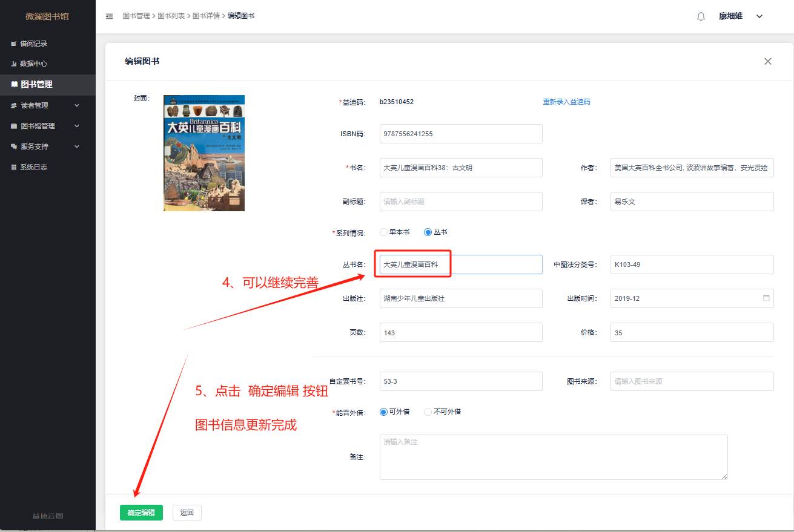Viewport: 794px width, 532px height.
Task: Toggle the sidebar collapse hamburger icon
Action: point(110,16)
